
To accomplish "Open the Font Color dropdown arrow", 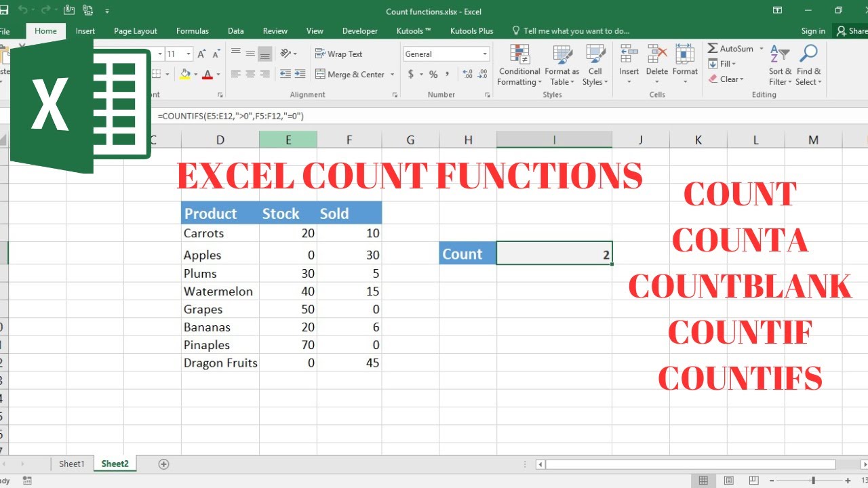I will 218,75.
